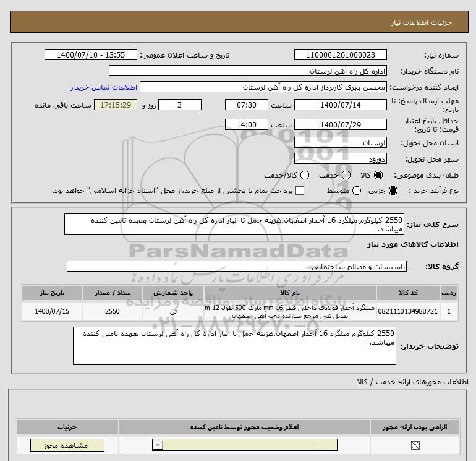Click the تعداد / مقدار column header

[x=113, y=293]
